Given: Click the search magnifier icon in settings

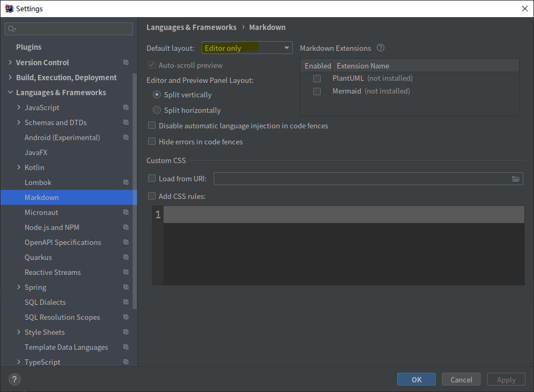Looking at the screenshot, I should (x=12, y=29).
